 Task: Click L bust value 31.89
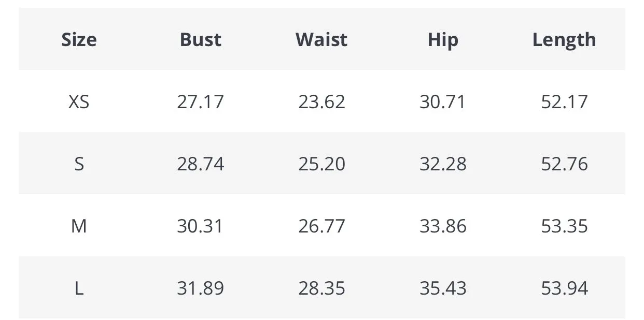click(x=201, y=288)
